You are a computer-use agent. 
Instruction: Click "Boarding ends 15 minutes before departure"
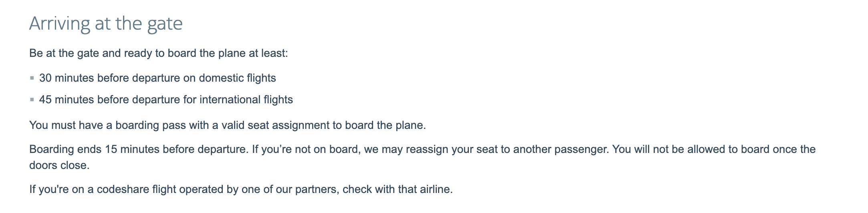(138, 149)
